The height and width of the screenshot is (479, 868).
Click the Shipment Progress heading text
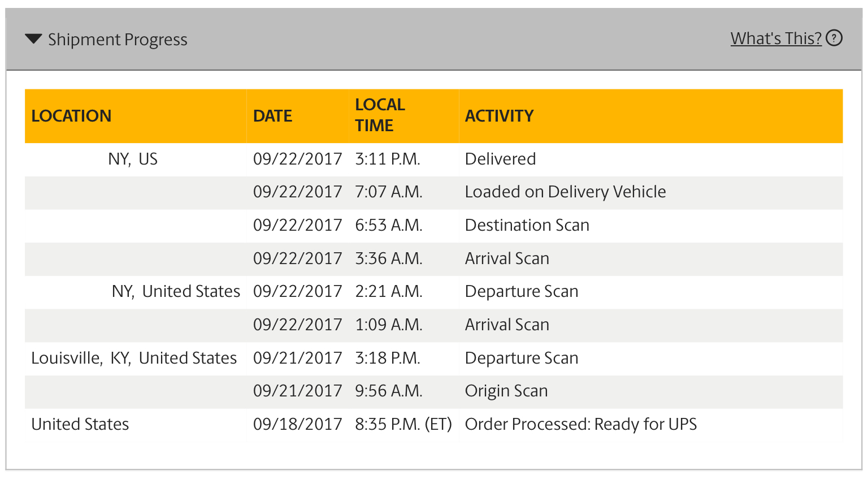click(x=118, y=40)
